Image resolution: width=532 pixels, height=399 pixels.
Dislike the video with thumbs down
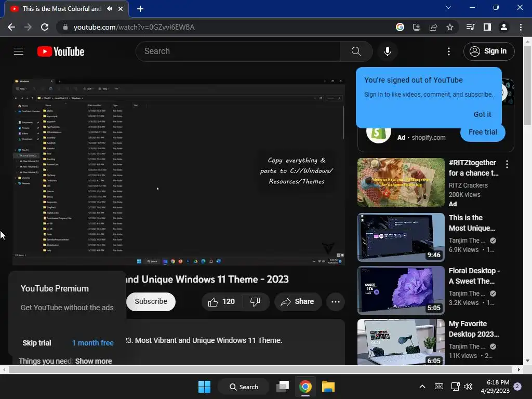pyautogui.click(x=255, y=302)
